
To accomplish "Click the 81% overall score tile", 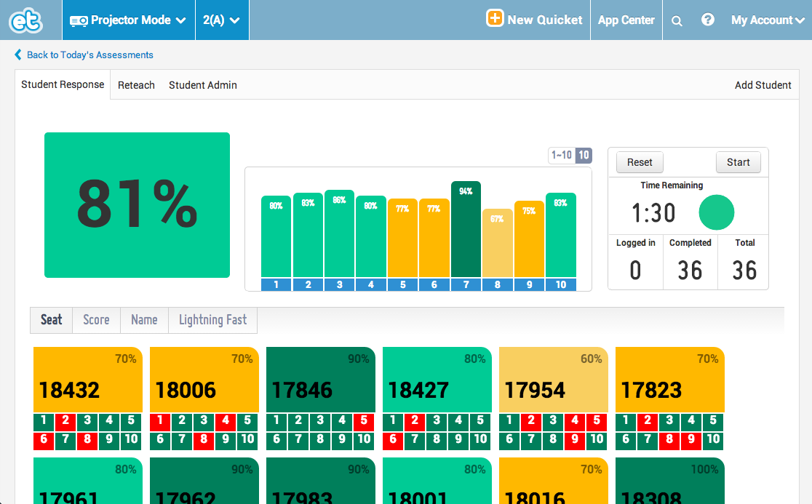I will click(138, 205).
